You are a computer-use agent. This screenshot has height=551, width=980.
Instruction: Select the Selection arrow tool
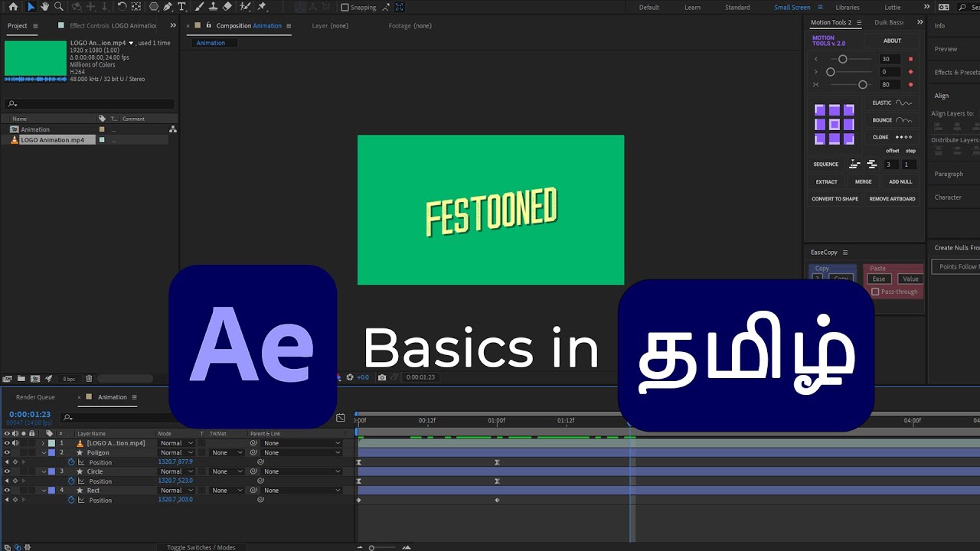(31, 7)
